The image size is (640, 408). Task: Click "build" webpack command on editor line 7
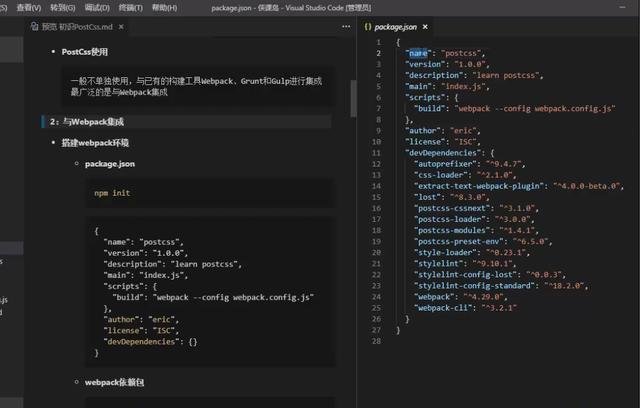(515, 109)
